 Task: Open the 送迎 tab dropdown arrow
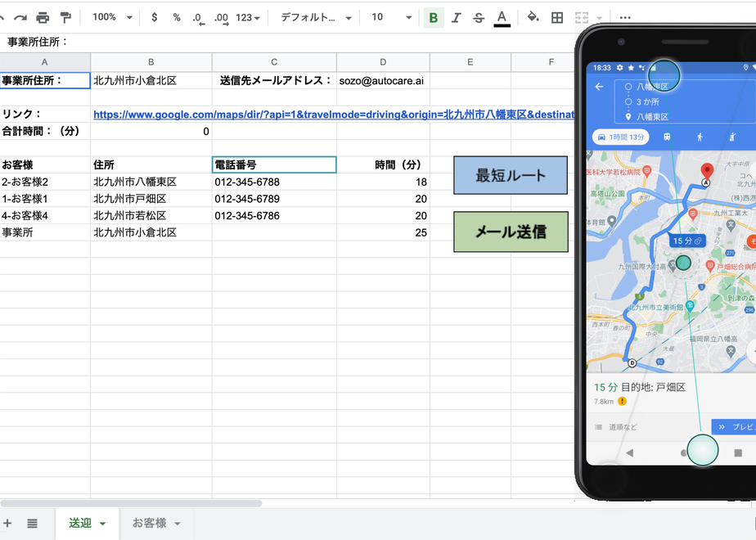coord(103,524)
